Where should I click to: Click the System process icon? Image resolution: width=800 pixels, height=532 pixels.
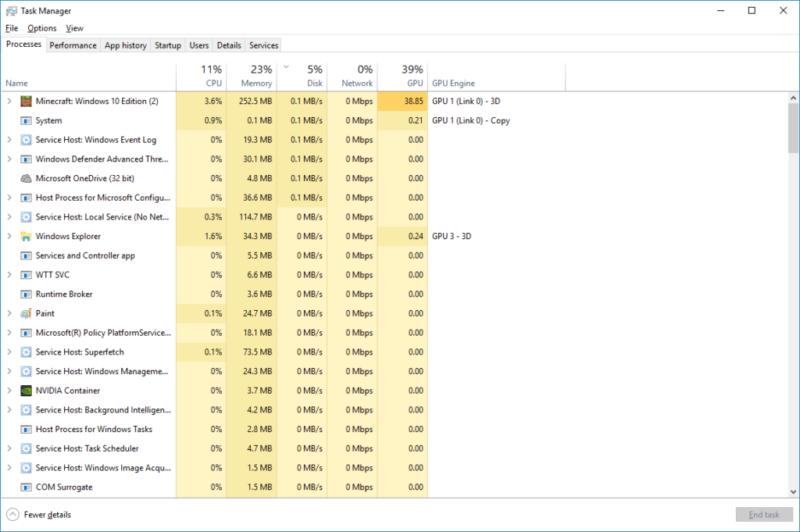pyautogui.click(x=26, y=120)
